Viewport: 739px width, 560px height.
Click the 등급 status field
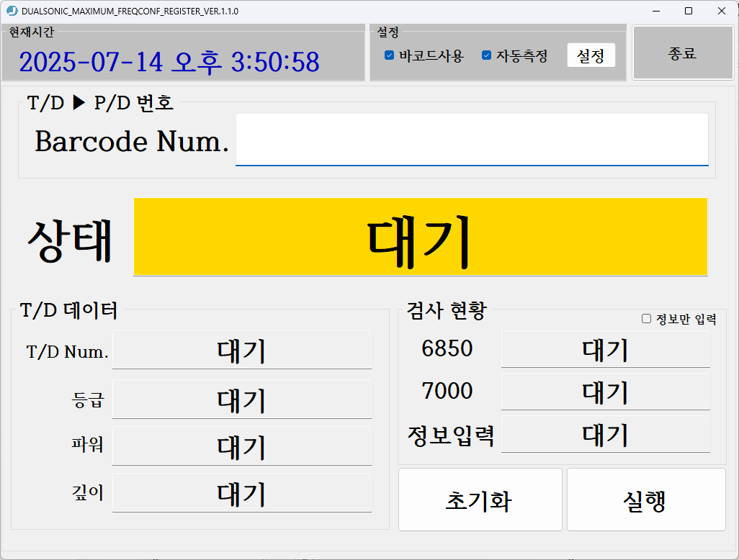[242, 398]
